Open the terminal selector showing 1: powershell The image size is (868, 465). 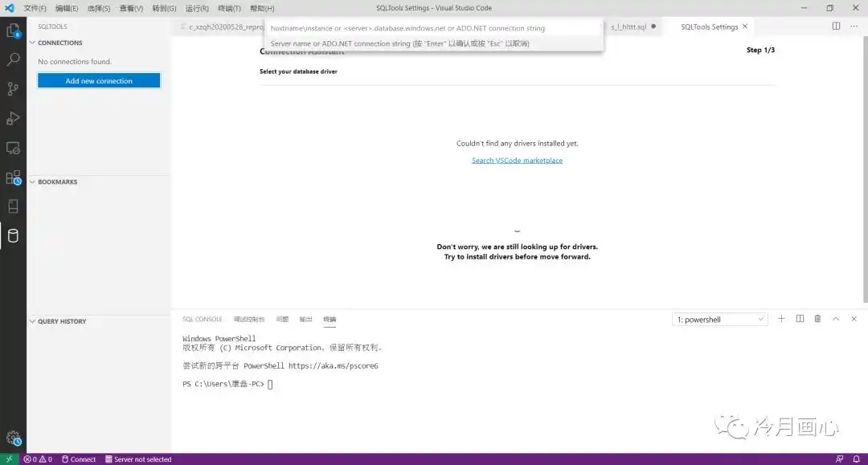(718, 319)
